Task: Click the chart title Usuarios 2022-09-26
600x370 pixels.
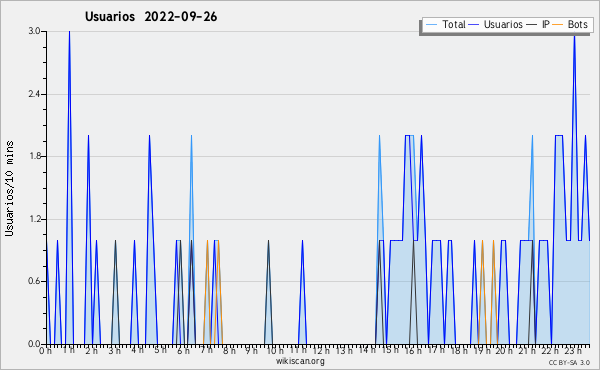Action: 151,17
